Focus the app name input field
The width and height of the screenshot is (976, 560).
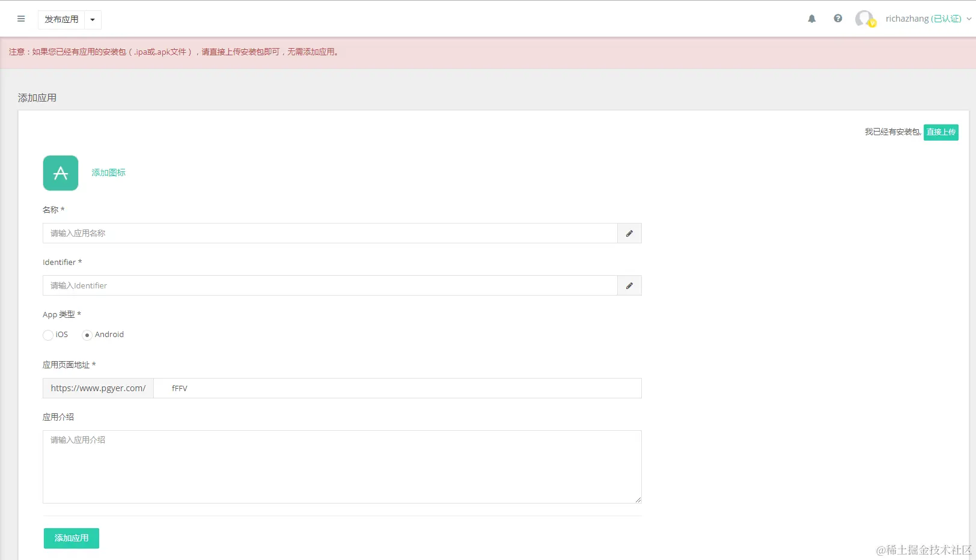click(330, 234)
